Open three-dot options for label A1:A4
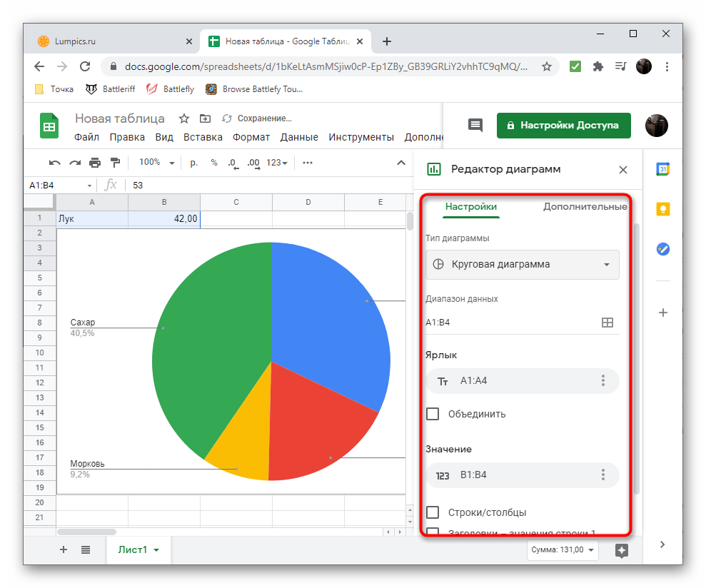 tap(603, 381)
